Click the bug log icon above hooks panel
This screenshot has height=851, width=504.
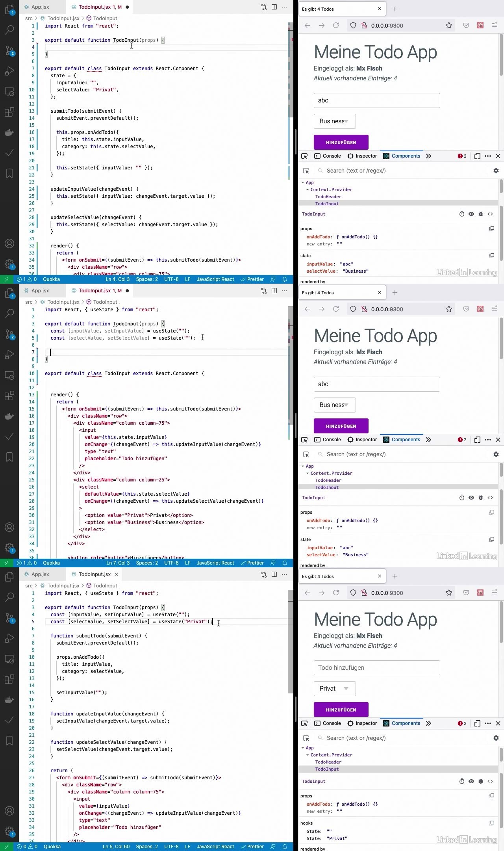(x=481, y=781)
